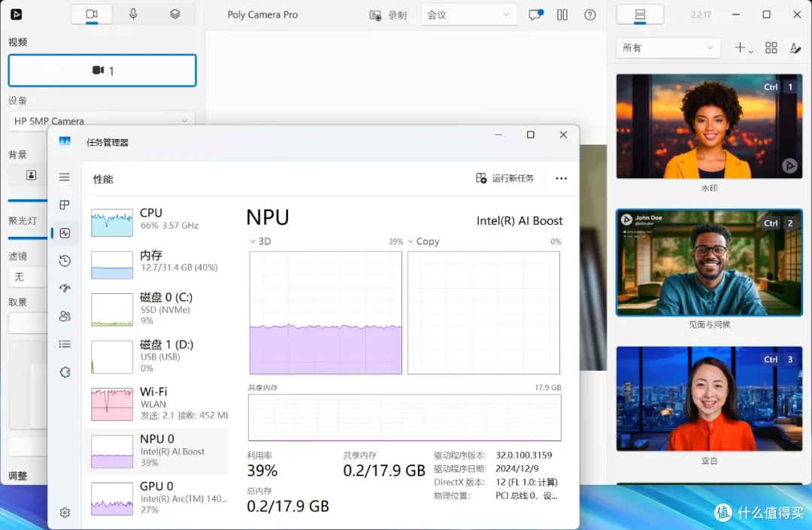The height and width of the screenshot is (530, 812).
Task: Select 磁盘 0 (C:) performance item
Action: click(157, 309)
